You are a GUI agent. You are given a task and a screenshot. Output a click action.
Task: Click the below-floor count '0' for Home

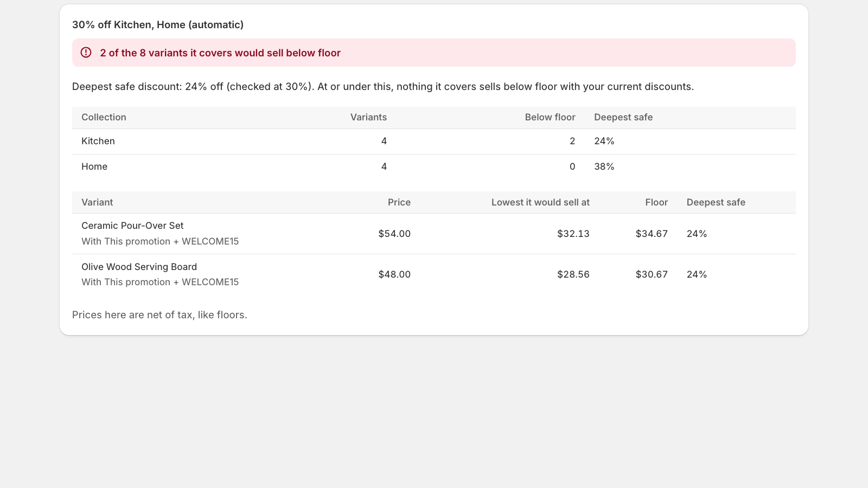[x=572, y=166]
